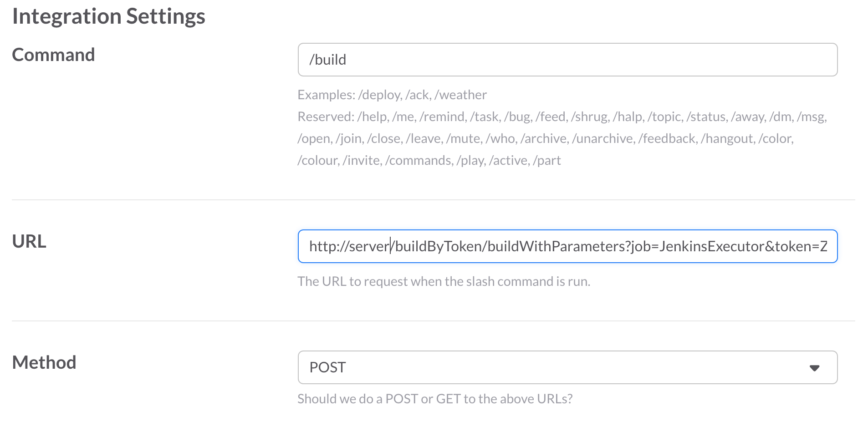Click the /deploy example text
Viewport: 868px width, 427px height.
pos(379,95)
